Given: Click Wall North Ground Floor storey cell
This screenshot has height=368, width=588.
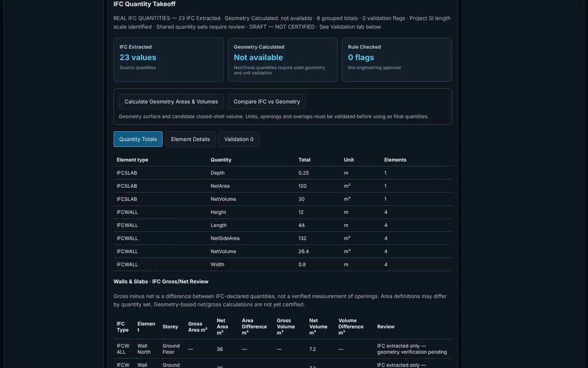Looking at the screenshot, I should [171, 349].
